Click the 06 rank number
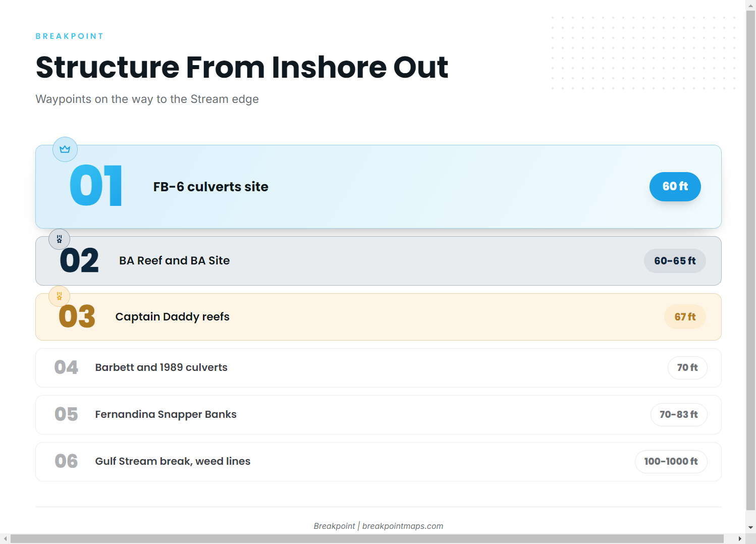This screenshot has width=756, height=544. (x=66, y=461)
